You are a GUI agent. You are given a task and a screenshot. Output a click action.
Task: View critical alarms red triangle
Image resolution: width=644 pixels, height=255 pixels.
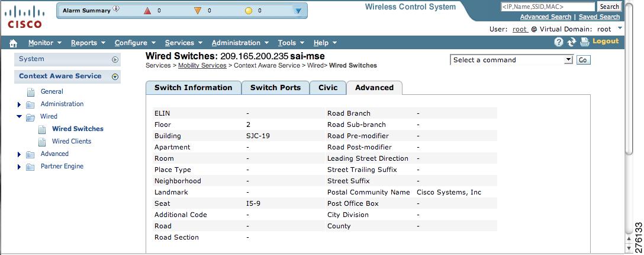pos(147,11)
